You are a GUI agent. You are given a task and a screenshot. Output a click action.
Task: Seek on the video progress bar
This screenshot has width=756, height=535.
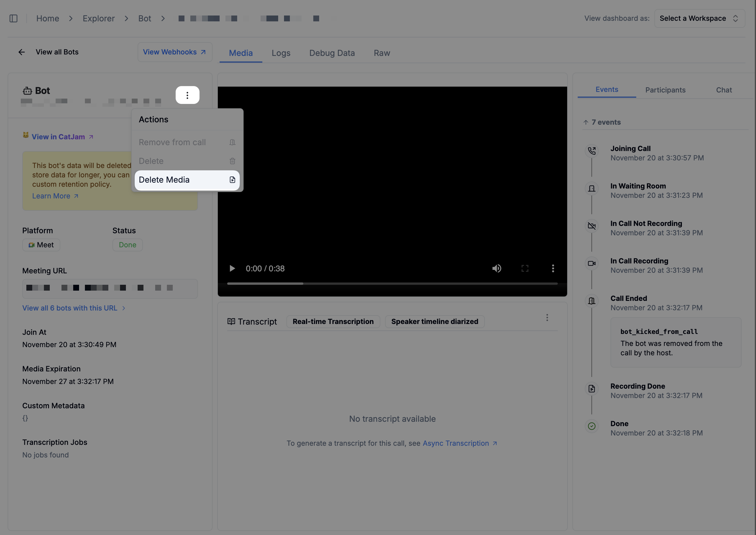(x=392, y=284)
